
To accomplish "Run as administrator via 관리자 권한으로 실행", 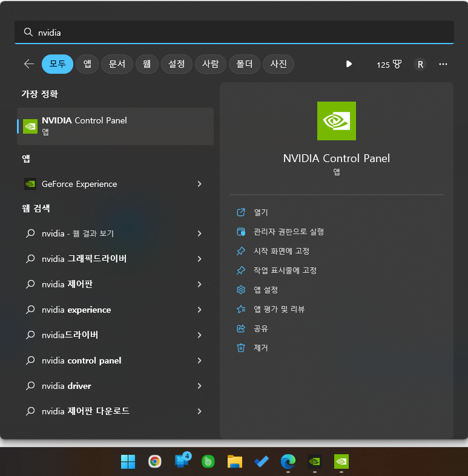I will coord(289,232).
